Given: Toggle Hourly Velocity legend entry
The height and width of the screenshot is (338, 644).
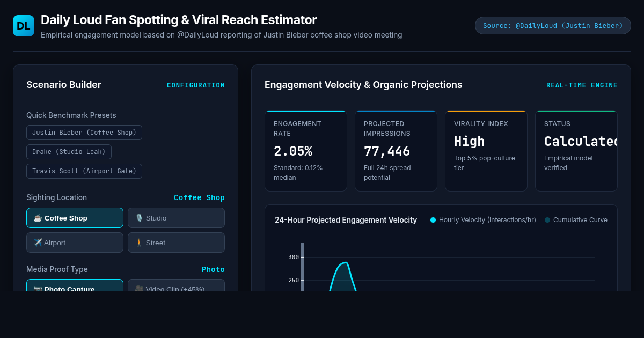Looking at the screenshot, I should pos(483,220).
